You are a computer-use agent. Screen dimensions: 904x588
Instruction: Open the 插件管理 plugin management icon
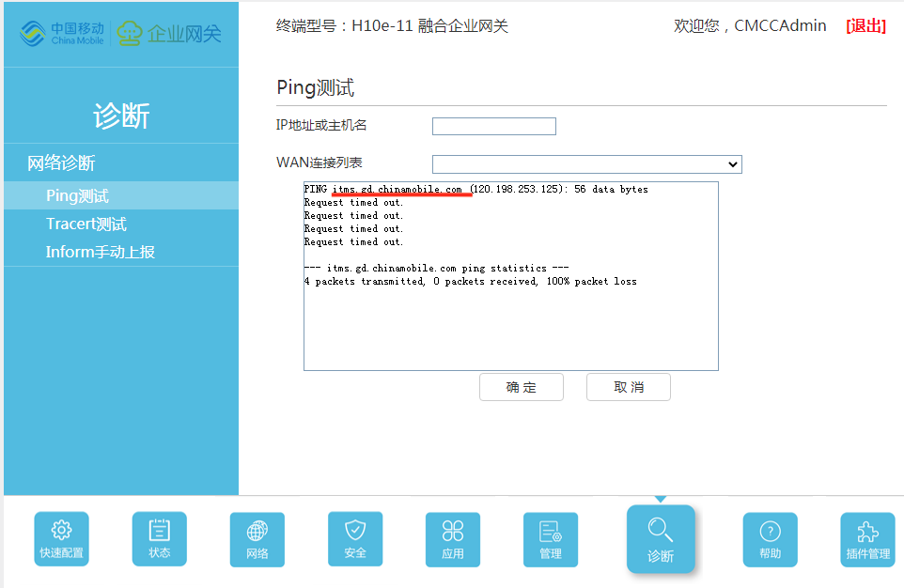[x=867, y=538]
